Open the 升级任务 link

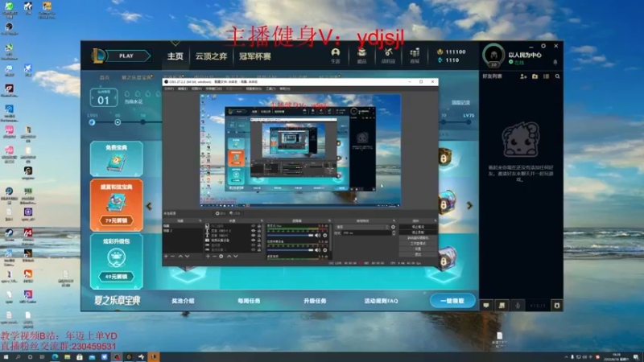(315, 301)
